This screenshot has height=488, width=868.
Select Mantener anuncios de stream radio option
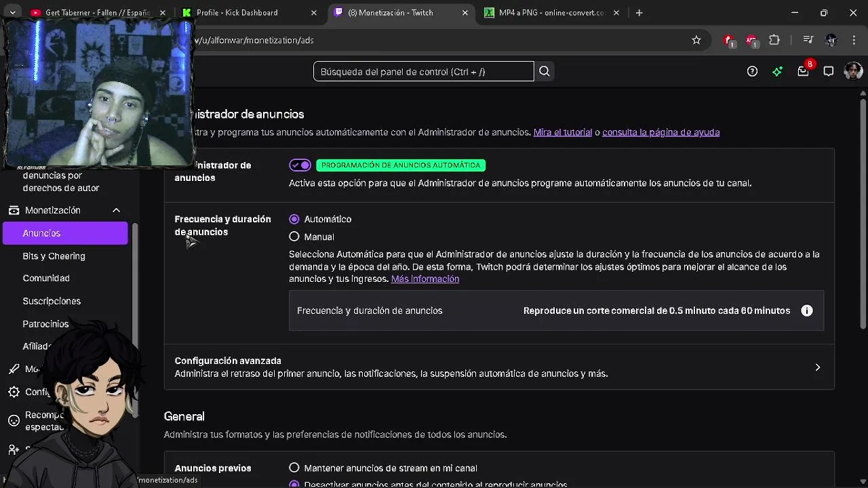coord(294,468)
